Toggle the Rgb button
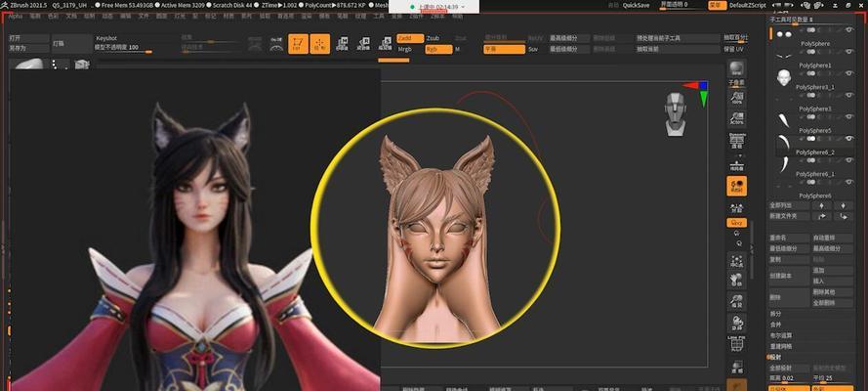The image size is (868, 391). (438, 49)
